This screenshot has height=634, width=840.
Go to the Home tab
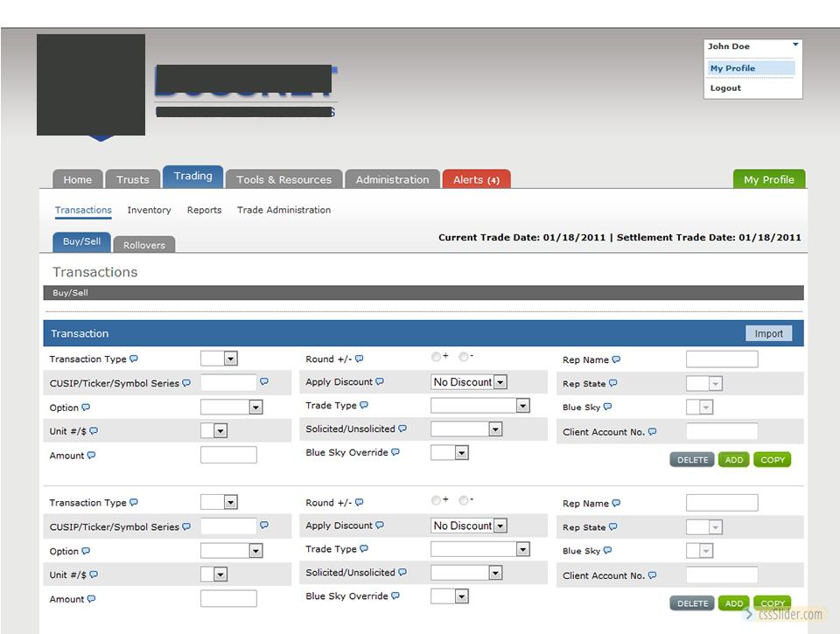(x=78, y=179)
